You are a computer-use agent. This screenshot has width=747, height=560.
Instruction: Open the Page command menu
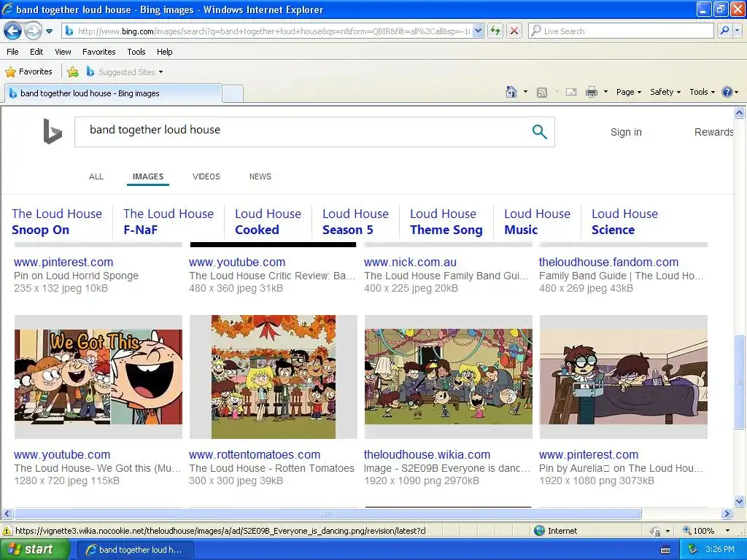coord(628,92)
